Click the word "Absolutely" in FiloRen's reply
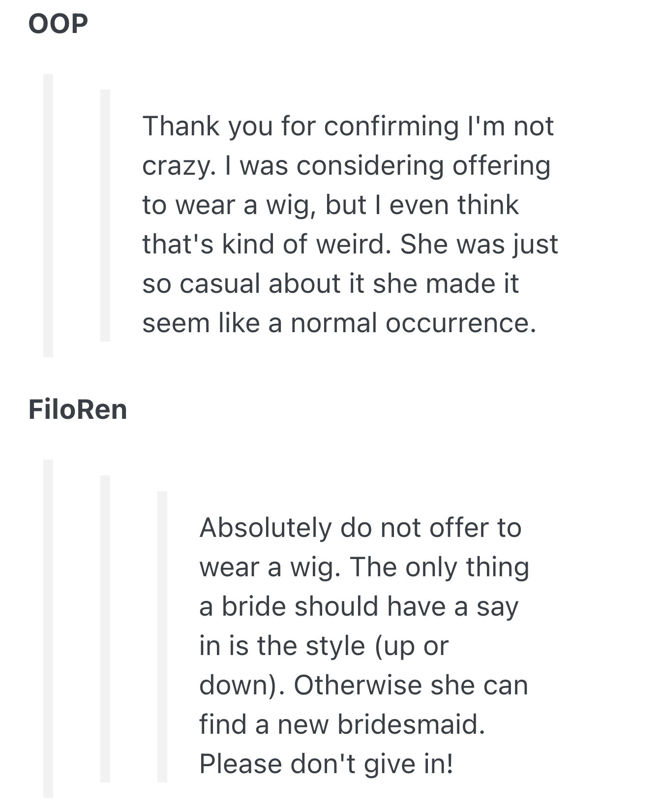This screenshot has width=662, height=812. 266,528
